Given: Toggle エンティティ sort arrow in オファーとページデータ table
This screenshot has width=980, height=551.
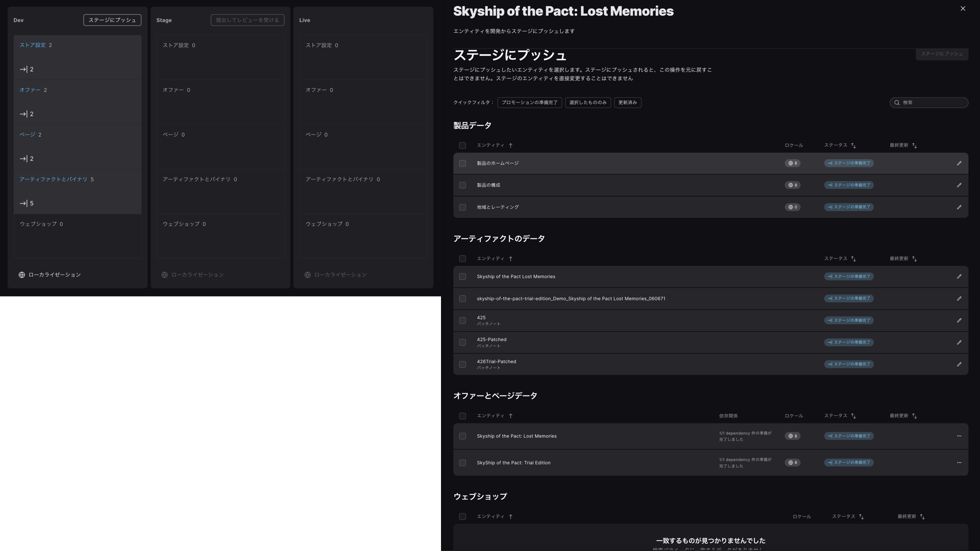Looking at the screenshot, I should (510, 416).
